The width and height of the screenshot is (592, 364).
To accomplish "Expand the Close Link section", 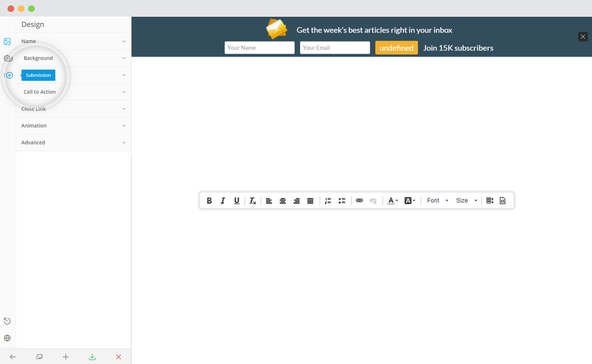I will coord(73,109).
